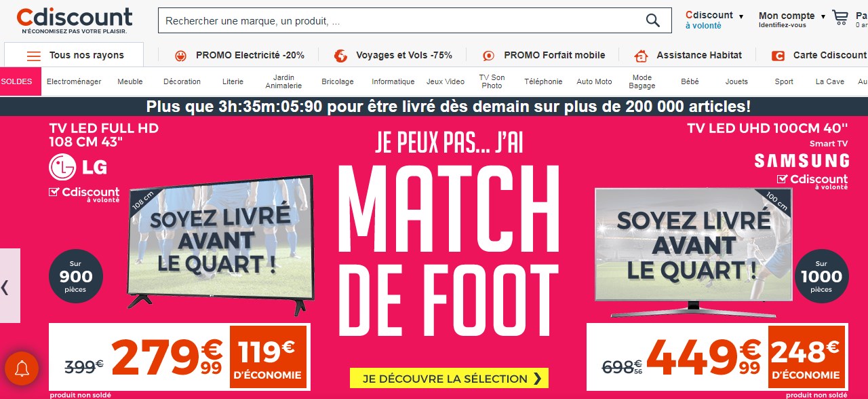The image size is (868, 399).
Task: Click the PROMO Electricité plug icon
Action: (180, 56)
